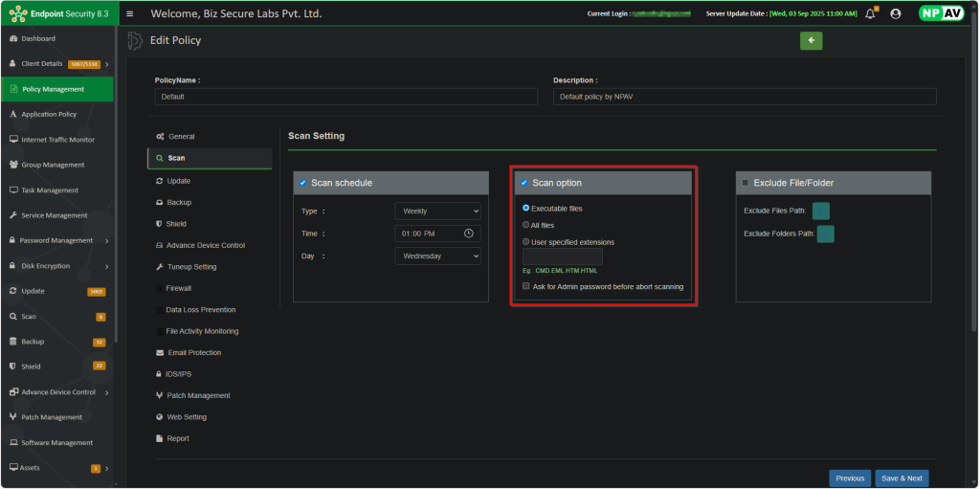
Task: Uncheck the Scan schedule checkbox
Action: 303,183
